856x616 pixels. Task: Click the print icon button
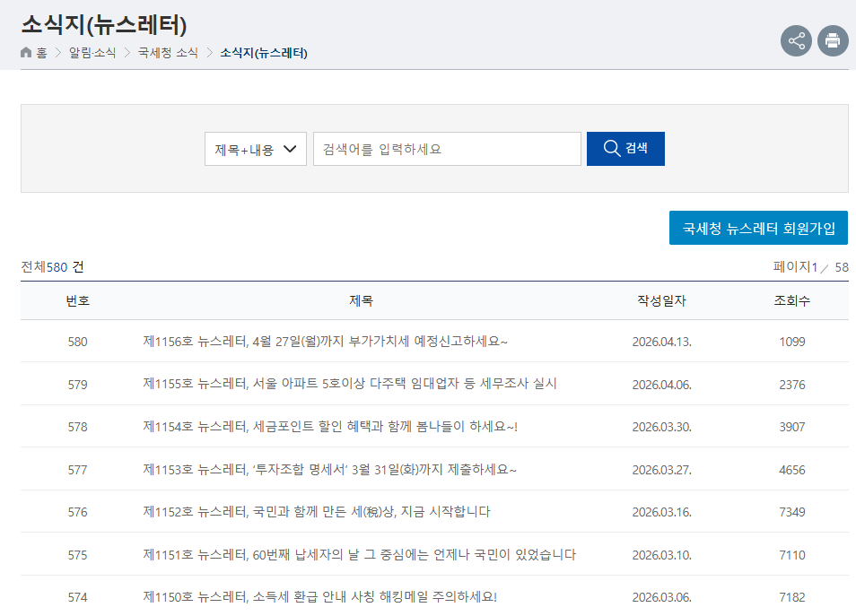(833, 41)
